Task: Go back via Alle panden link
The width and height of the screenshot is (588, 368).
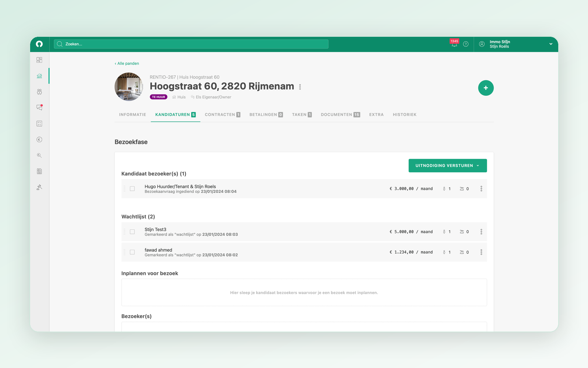Action: point(127,63)
